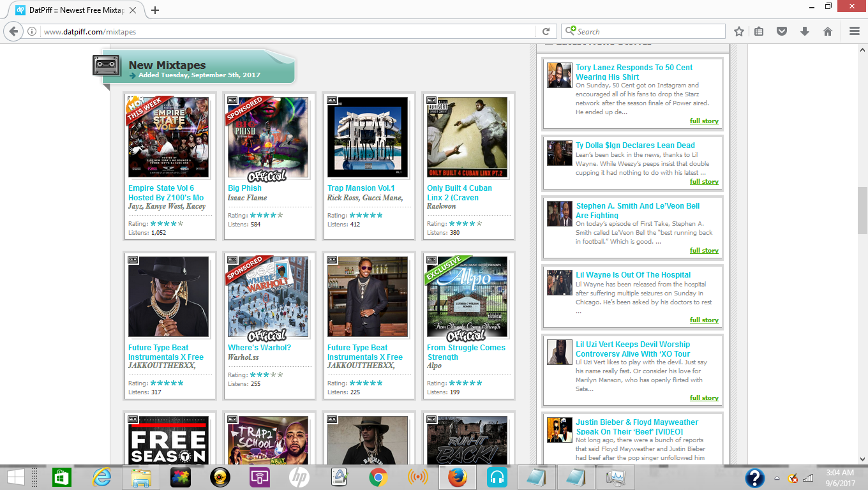
Task: Click Only Built 4 Cuban Linx 2 link
Action: (460, 193)
